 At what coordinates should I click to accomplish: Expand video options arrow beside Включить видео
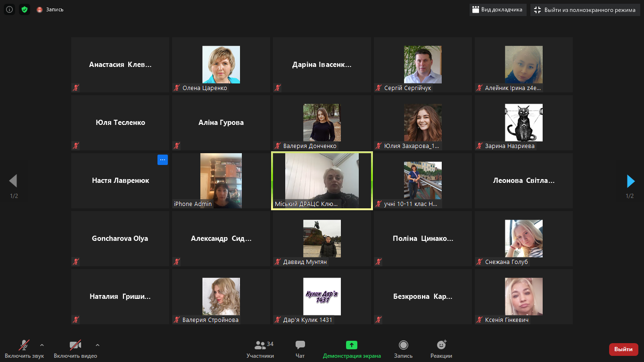[x=98, y=345]
